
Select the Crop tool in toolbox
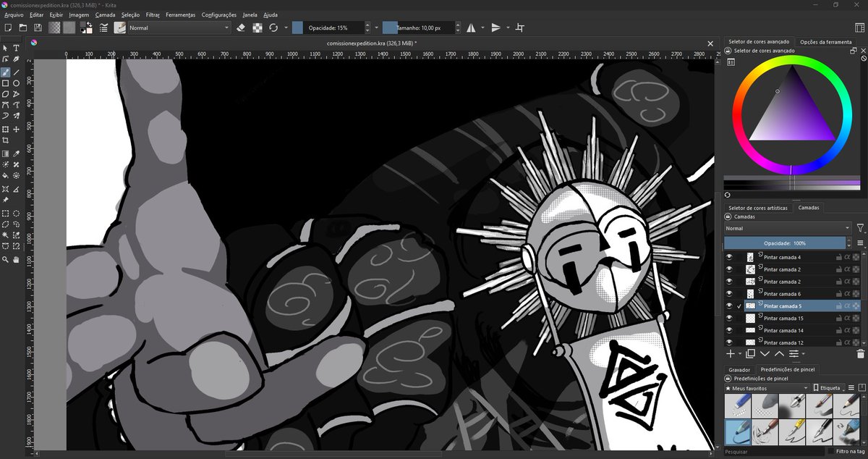6,141
